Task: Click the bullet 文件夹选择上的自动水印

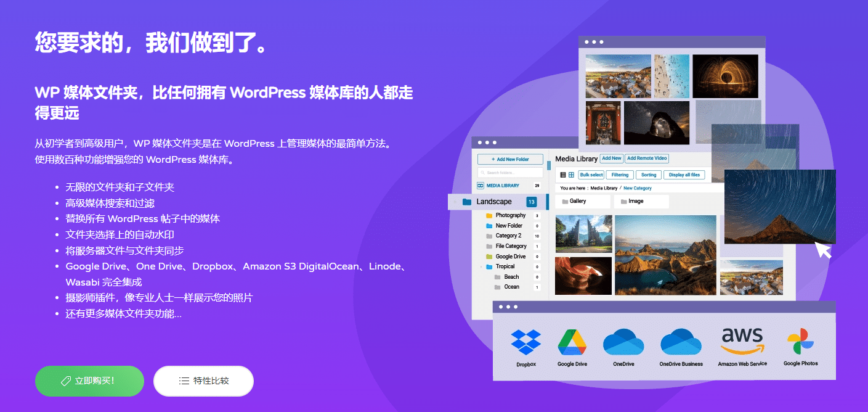Action: [121, 234]
